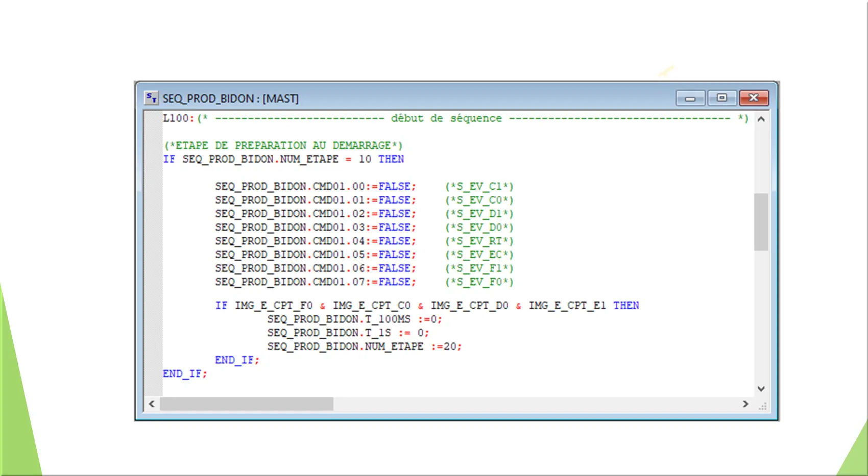Click the vertical scrollbar down arrow
The image size is (868, 476).
761,389
